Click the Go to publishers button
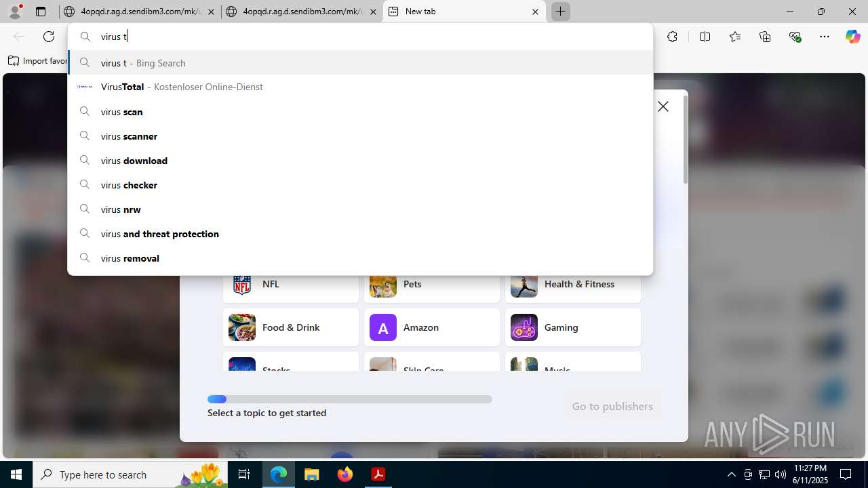This screenshot has width=868, height=488. coord(612,406)
